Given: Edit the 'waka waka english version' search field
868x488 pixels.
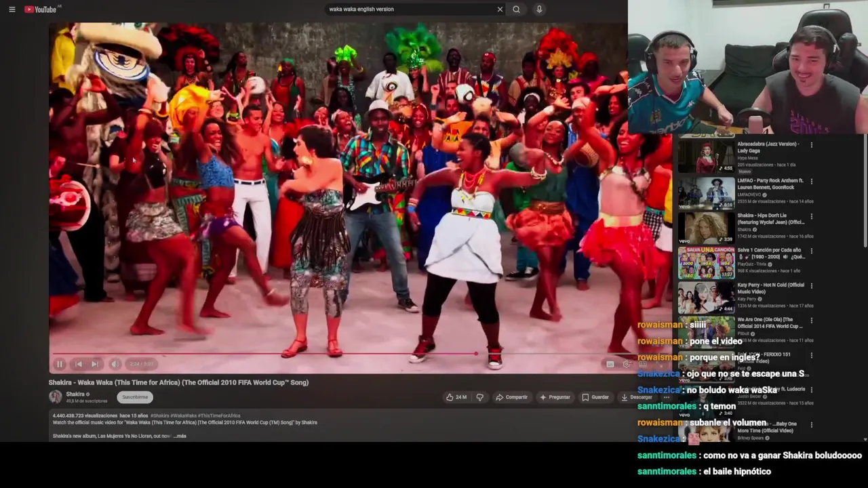Looking at the screenshot, I should (x=410, y=9).
